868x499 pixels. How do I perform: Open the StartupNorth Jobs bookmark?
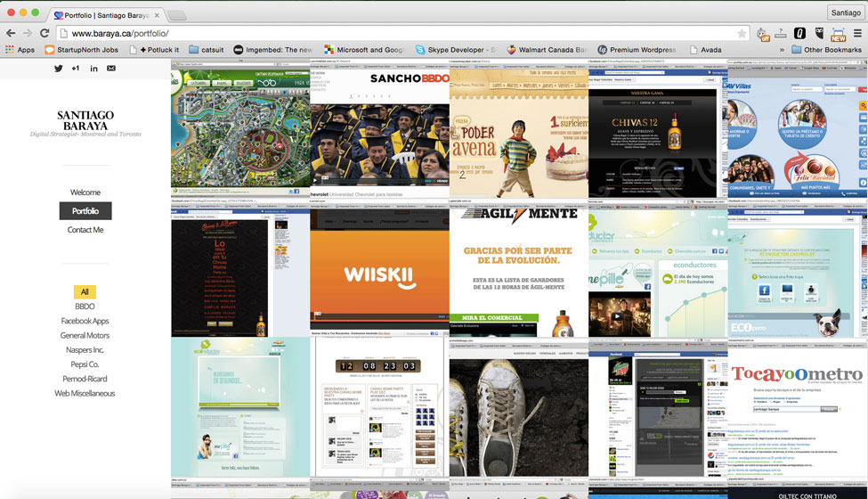pyautogui.click(x=81, y=50)
